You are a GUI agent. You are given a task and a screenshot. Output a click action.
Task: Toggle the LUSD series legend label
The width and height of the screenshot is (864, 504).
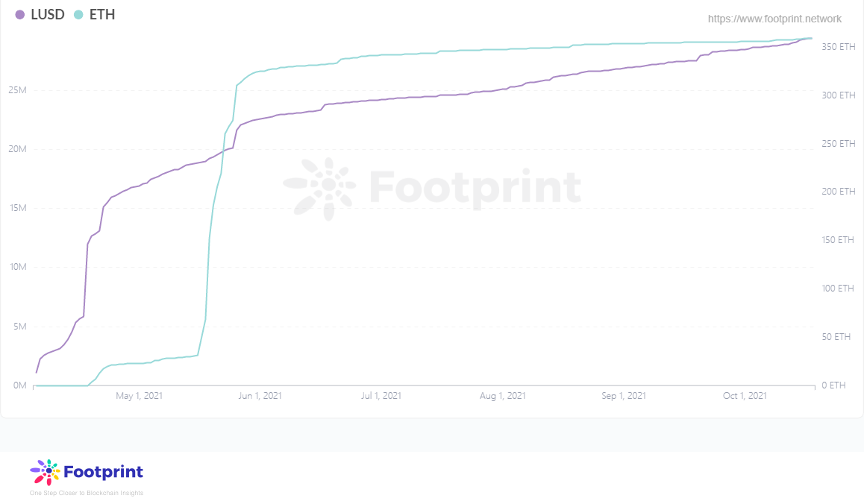click(48, 15)
